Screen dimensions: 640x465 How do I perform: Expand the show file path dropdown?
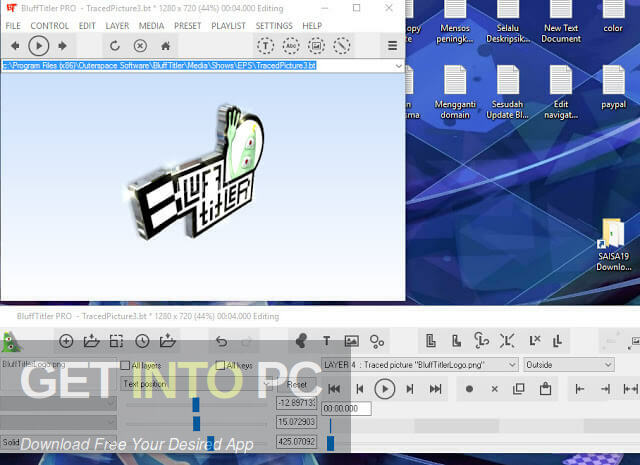398,66
